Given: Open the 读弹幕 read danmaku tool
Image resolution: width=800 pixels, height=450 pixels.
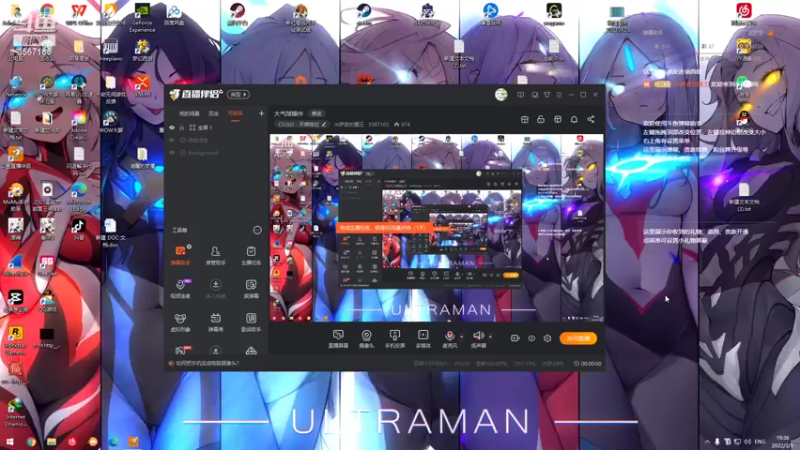Looking at the screenshot, I should pos(251,289).
